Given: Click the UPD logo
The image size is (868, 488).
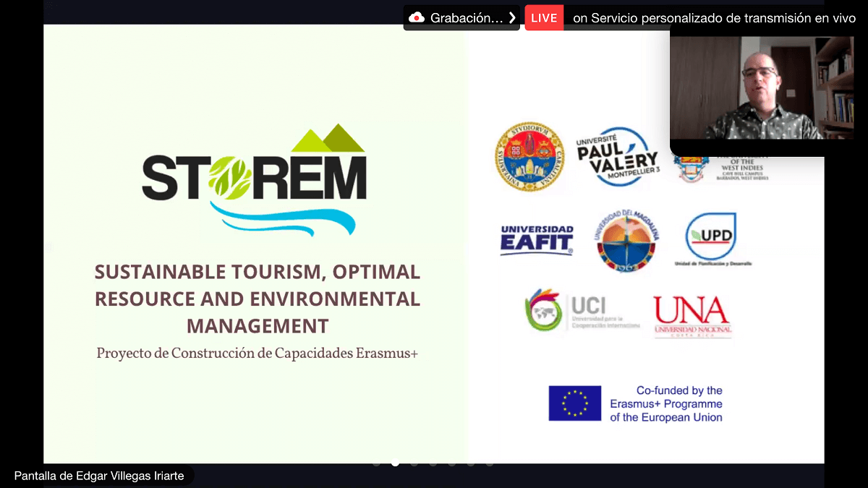Looking at the screenshot, I should [x=712, y=239].
